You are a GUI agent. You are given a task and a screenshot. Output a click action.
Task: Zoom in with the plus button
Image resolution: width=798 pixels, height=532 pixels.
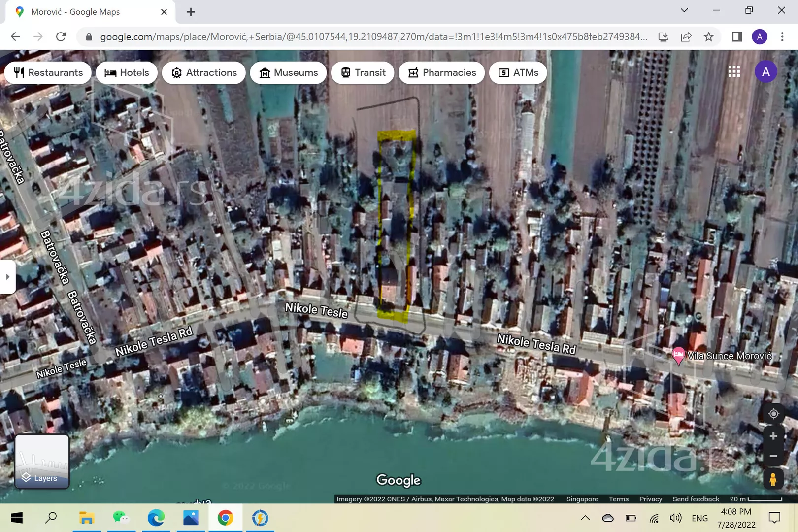[773, 436]
